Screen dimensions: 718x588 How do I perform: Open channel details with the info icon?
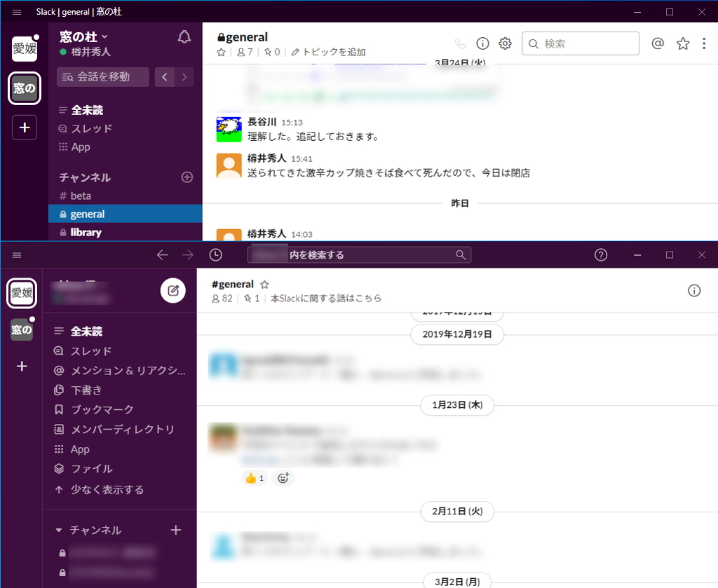(x=482, y=43)
